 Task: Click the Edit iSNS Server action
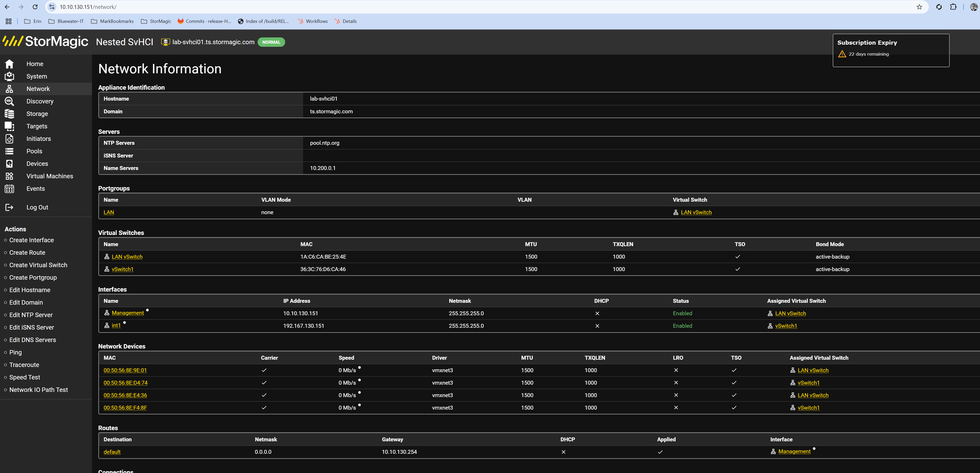pos(31,327)
